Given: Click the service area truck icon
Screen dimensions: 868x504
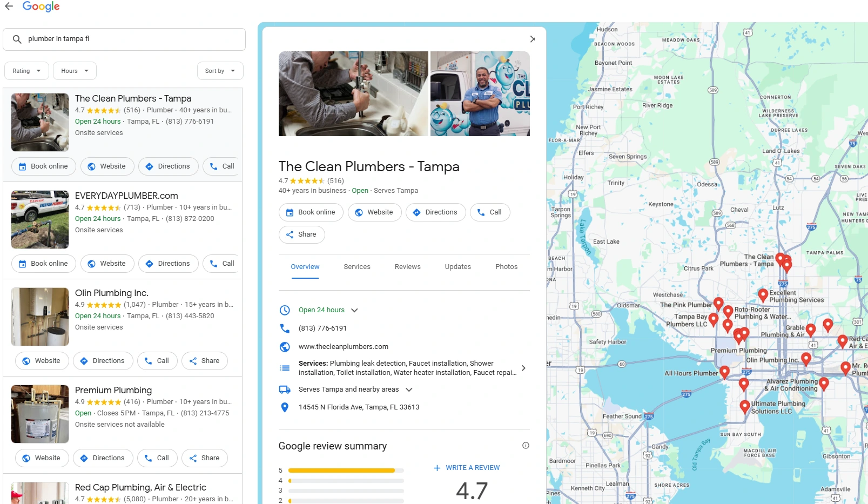Looking at the screenshot, I should click(x=285, y=389).
